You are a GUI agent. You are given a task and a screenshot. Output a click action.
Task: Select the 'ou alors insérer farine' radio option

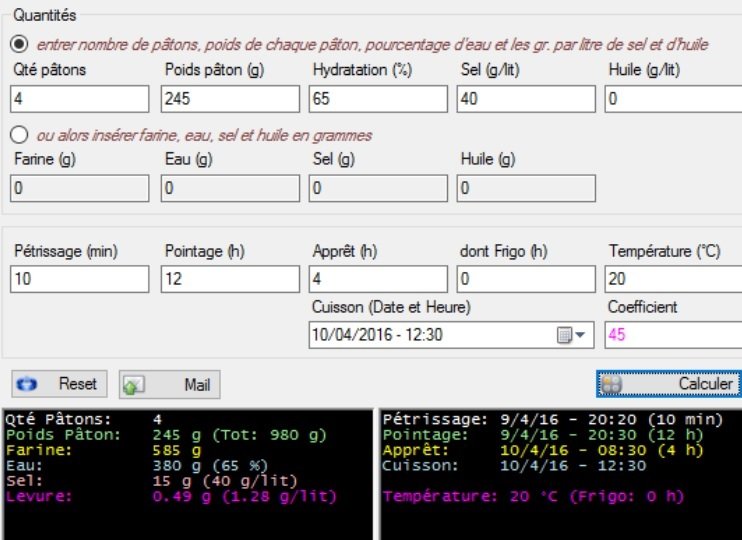19,135
